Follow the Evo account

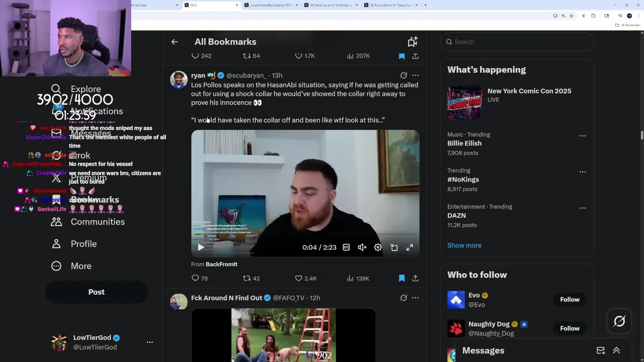(x=570, y=299)
